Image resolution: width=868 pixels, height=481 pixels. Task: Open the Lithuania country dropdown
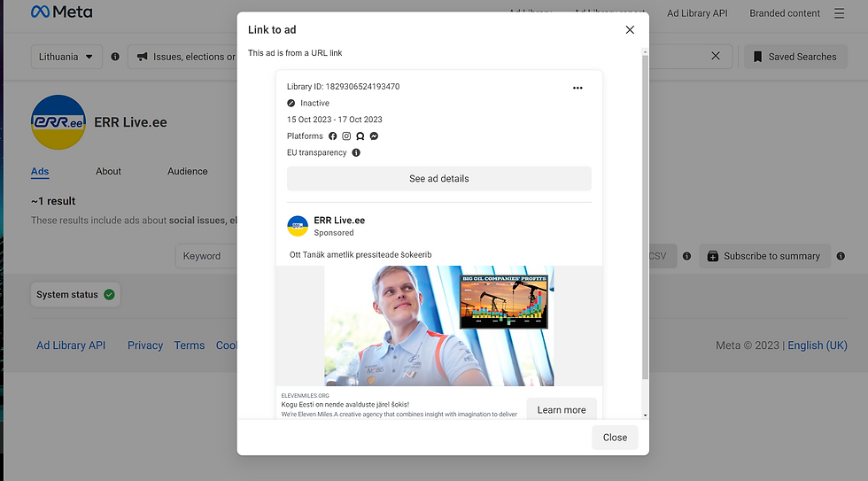point(66,57)
